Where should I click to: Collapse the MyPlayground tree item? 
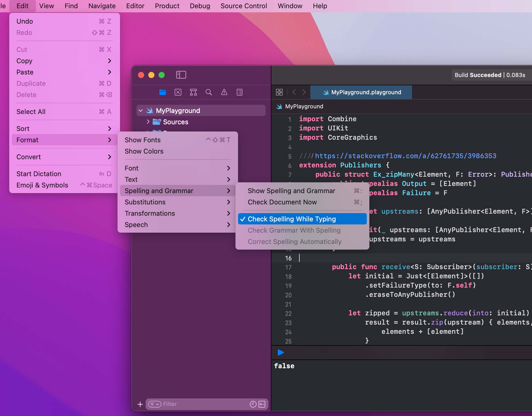[x=141, y=111]
